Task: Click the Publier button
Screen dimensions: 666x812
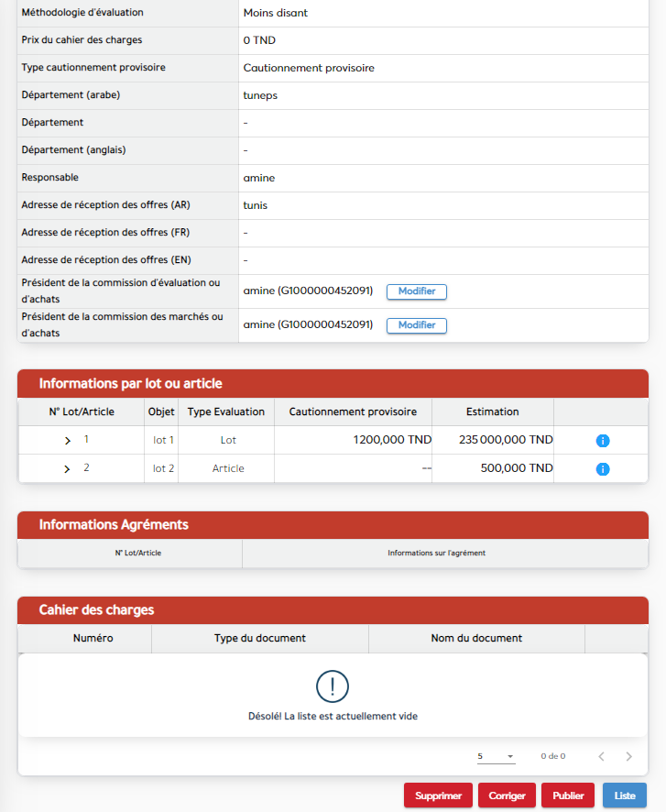Action: click(568, 796)
